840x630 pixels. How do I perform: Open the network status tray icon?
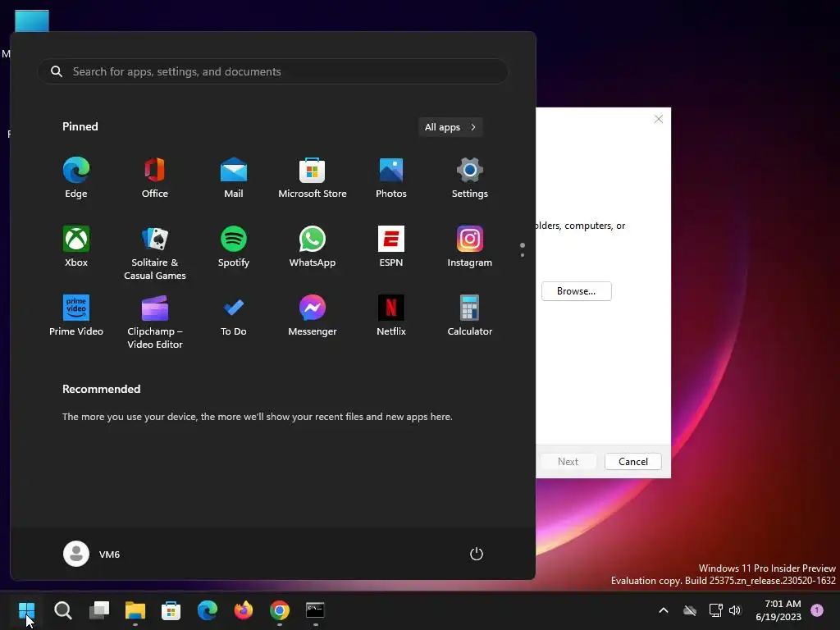[715, 609]
